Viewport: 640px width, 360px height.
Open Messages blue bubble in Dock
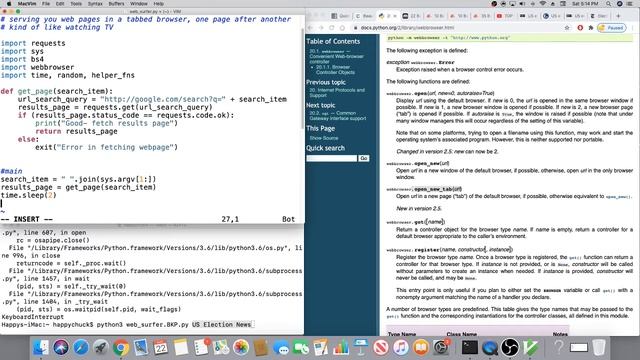coord(281,348)
